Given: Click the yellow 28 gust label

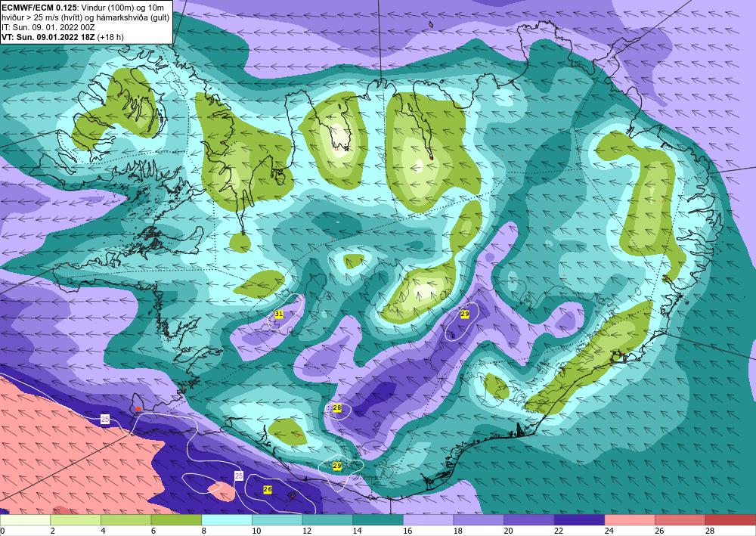Looking at the screenshot, I should (337, 408).
